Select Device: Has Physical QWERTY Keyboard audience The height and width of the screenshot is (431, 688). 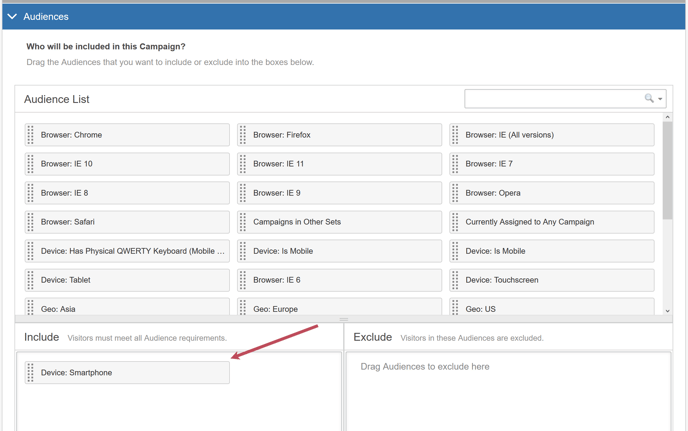pyautogui.click(x=127, y=251)
